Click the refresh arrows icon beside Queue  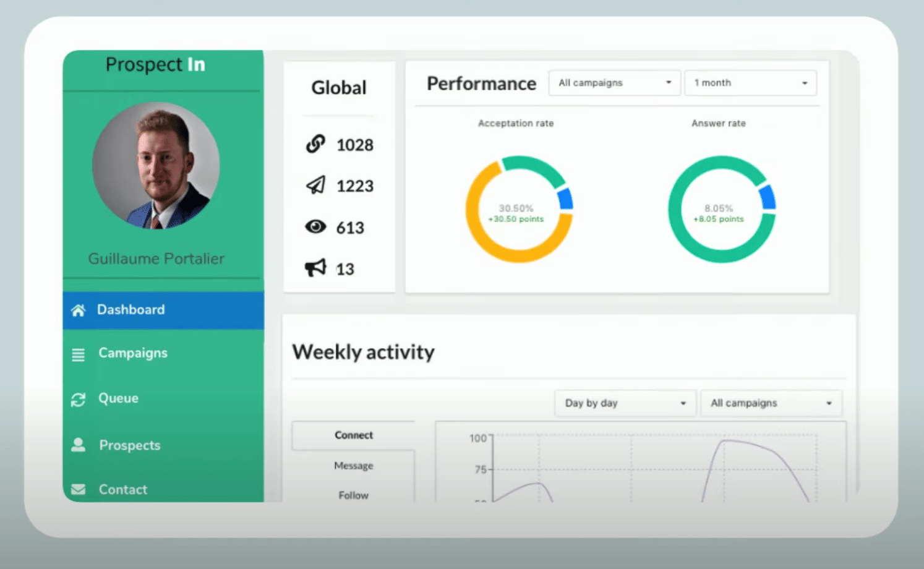(79, 400)
